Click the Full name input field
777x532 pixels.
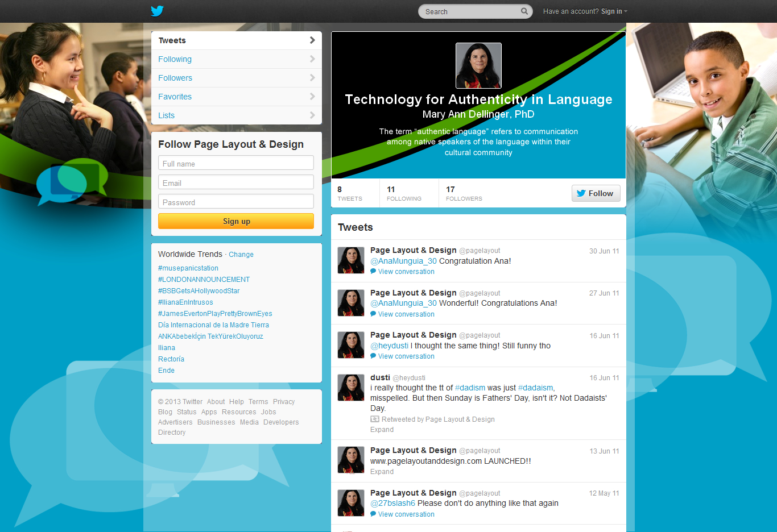pyautogui.click(x=236, y=164)
